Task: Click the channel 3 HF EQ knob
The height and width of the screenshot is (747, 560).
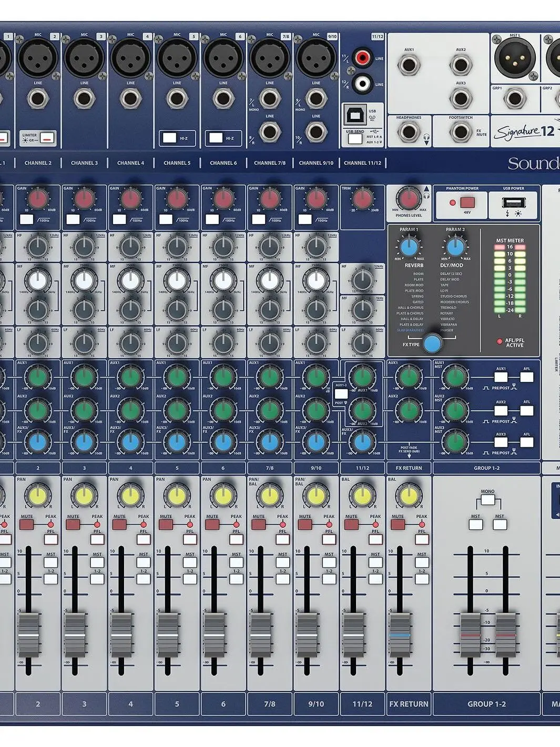Action: pos(84,246)
